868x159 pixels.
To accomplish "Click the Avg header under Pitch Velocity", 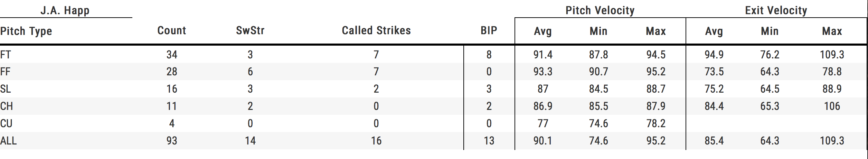I will [543, 31].
